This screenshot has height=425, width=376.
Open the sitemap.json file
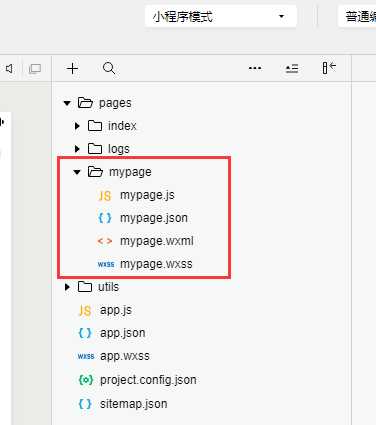click(134, 404)
